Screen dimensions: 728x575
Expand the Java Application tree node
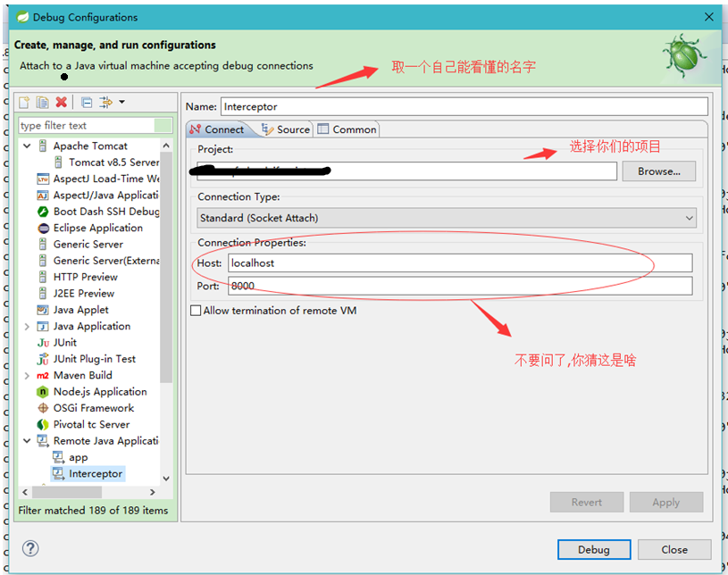pos(27,326)
